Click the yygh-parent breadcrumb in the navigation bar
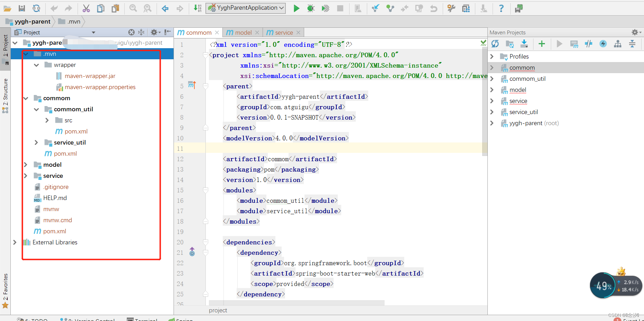644x321 pixels. (28, 21)
